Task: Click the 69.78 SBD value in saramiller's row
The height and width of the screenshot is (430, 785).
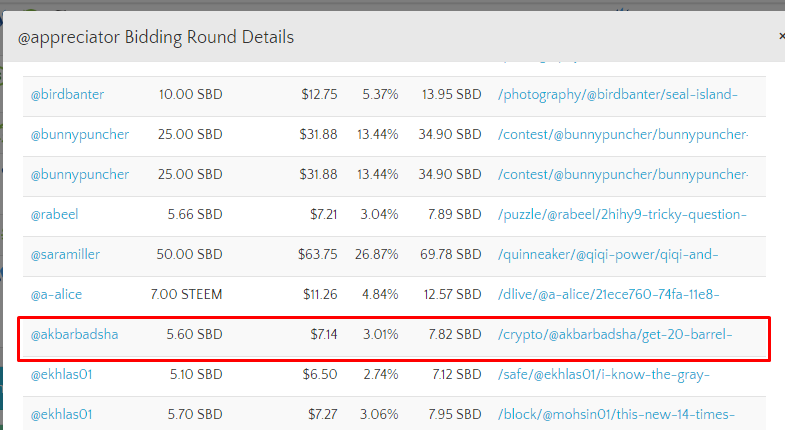Action: point(450,254)
